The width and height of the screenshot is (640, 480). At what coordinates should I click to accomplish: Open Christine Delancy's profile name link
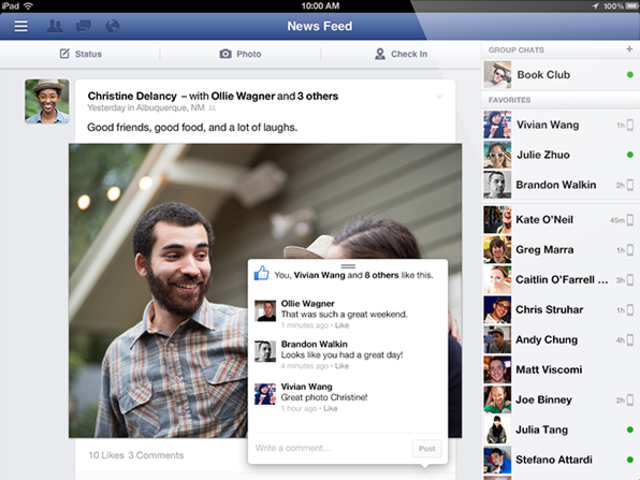click(132, 96)
